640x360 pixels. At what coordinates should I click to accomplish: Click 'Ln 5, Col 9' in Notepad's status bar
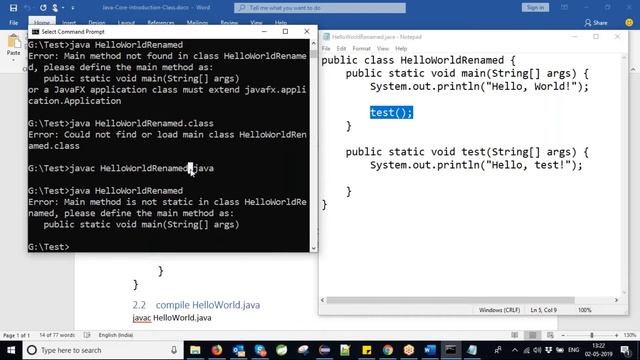coord(544,310)
